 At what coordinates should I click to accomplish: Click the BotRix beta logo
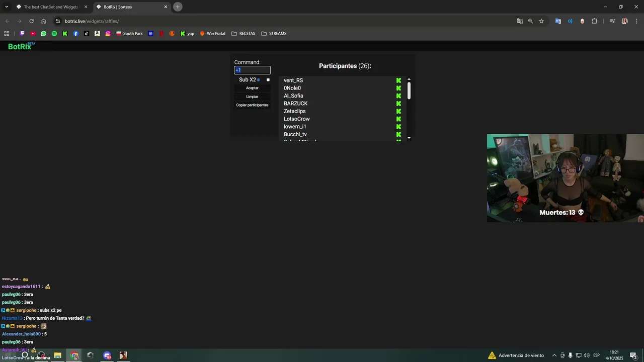coord(21,46)
